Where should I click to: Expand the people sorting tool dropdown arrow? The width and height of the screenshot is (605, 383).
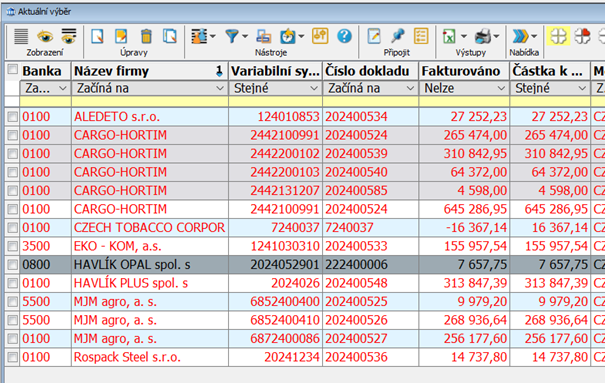click(213, 37)
